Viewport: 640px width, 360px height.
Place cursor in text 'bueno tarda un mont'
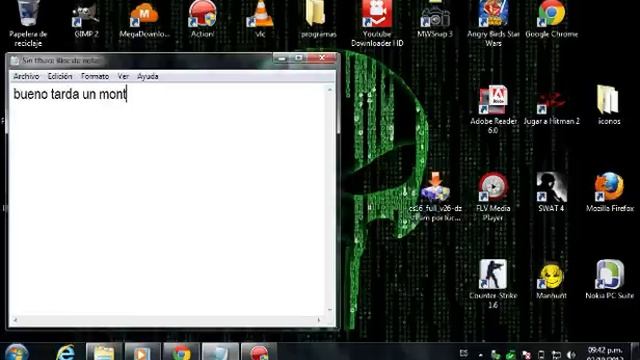tap(70, 94)
